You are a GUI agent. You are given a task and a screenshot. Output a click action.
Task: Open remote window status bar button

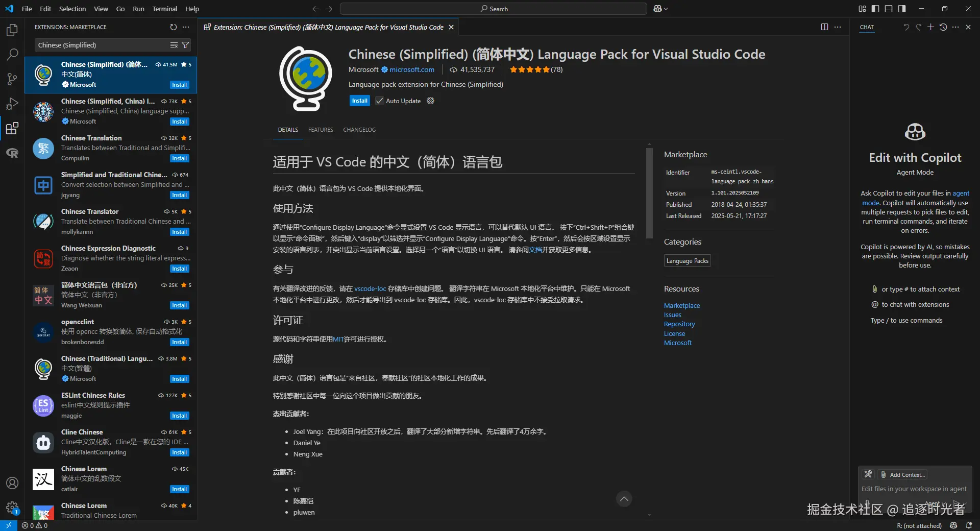pos(8,525)
